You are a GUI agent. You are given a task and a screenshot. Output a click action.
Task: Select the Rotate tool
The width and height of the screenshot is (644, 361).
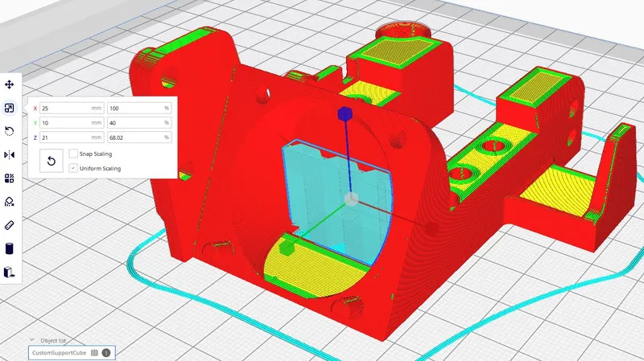point(10,131)
